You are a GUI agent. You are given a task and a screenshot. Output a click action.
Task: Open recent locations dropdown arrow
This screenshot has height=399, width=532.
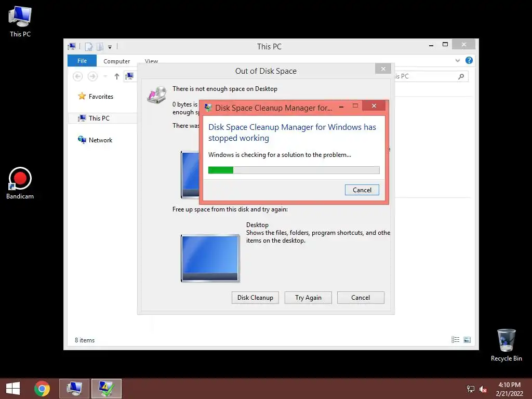point(105,76)
